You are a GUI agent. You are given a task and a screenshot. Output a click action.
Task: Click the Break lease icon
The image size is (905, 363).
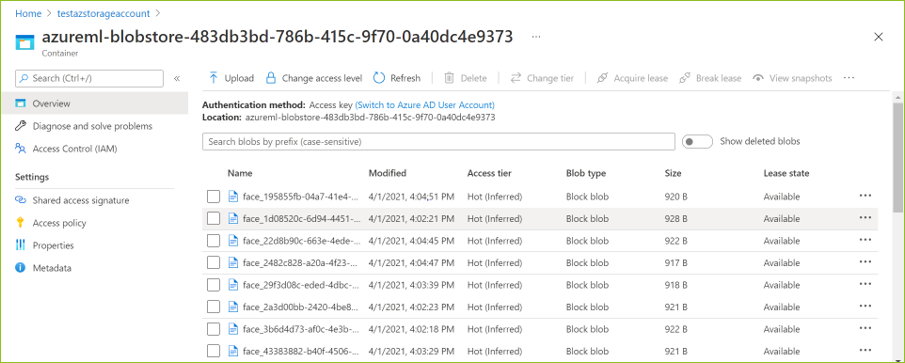click(x=685, y=78)
